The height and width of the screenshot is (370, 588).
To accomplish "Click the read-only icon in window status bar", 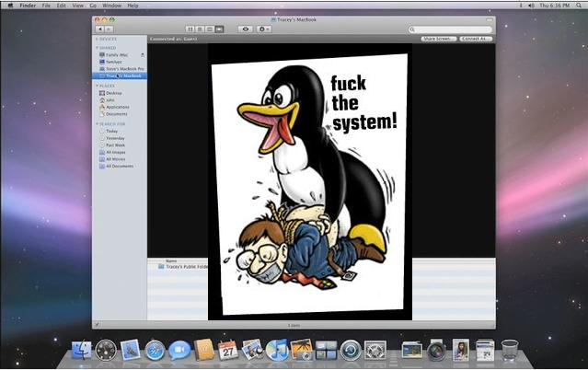I will [98, 325].
